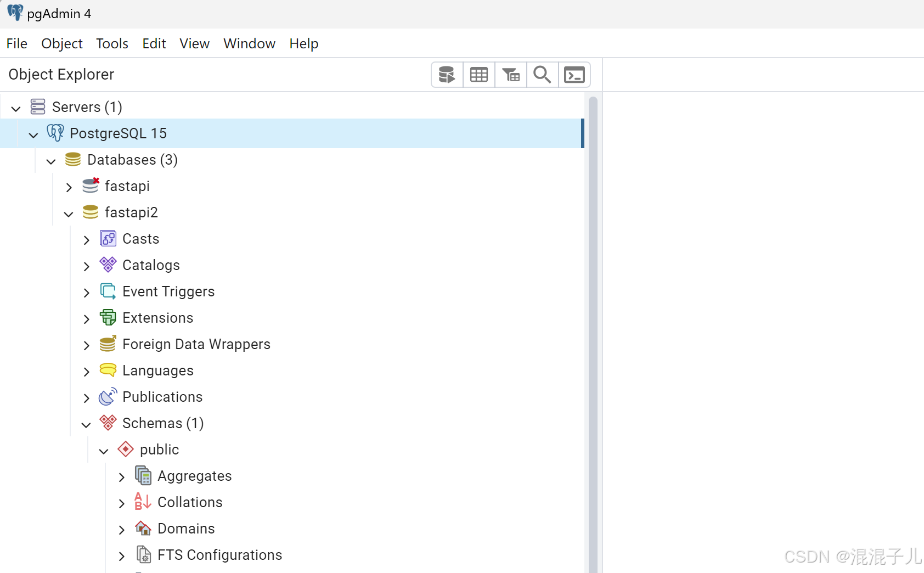Screen dimensions: 924x573
Task: Select the 'Foreign Data Wrappers' label
Action: pos(196,344)
